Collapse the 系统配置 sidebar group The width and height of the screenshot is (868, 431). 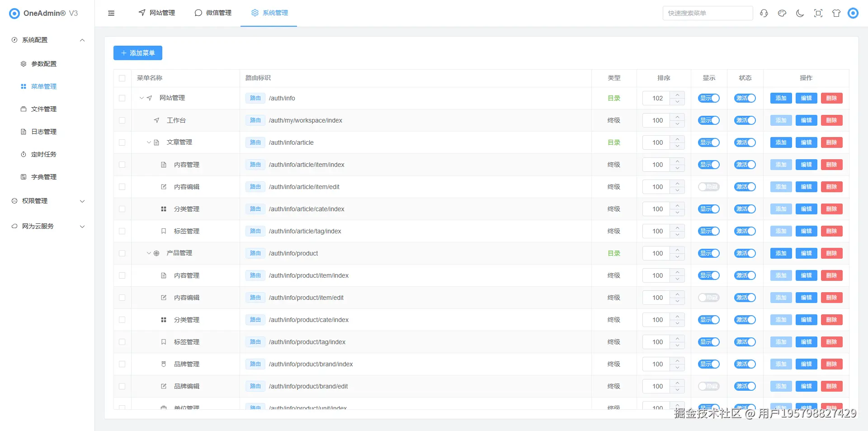(x=47, y=40)
